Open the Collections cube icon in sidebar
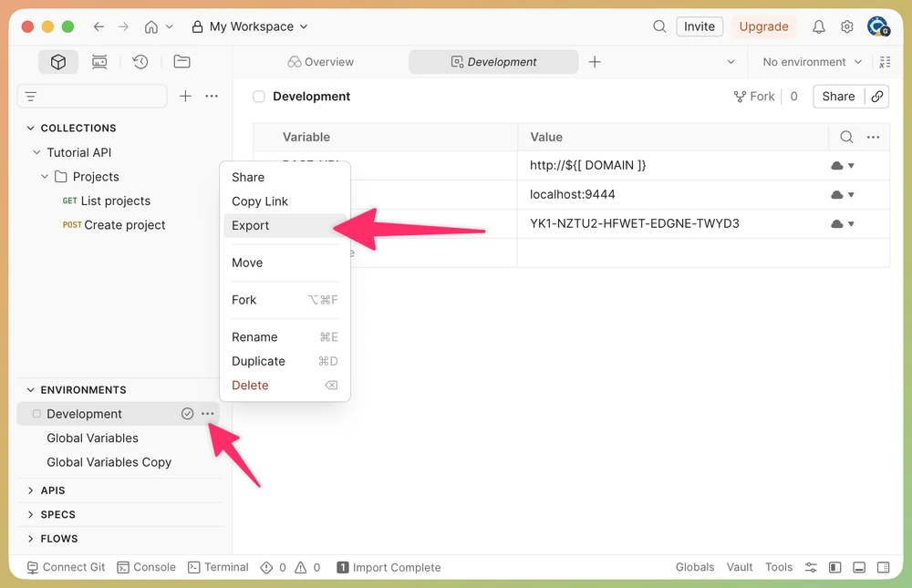 [58, 62]
